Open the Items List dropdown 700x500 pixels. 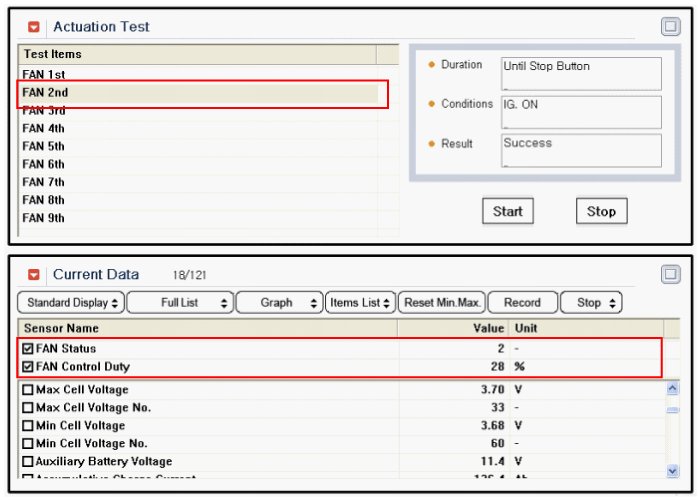359,303
